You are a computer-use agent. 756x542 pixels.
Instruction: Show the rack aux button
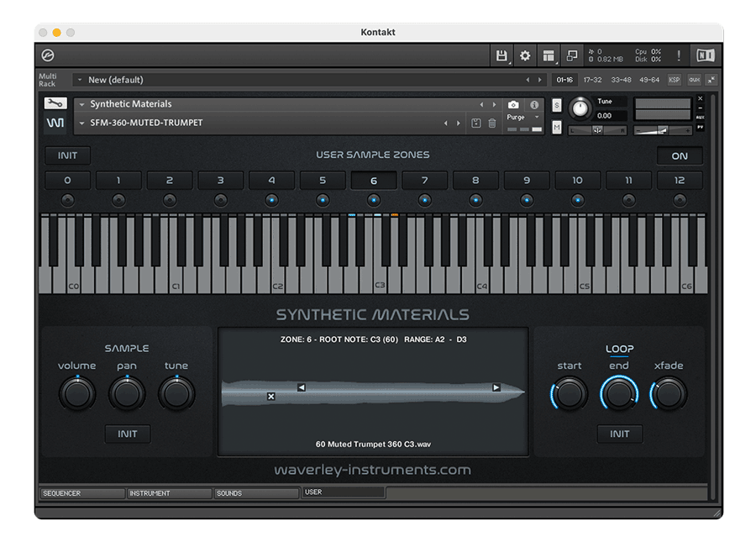695,80
